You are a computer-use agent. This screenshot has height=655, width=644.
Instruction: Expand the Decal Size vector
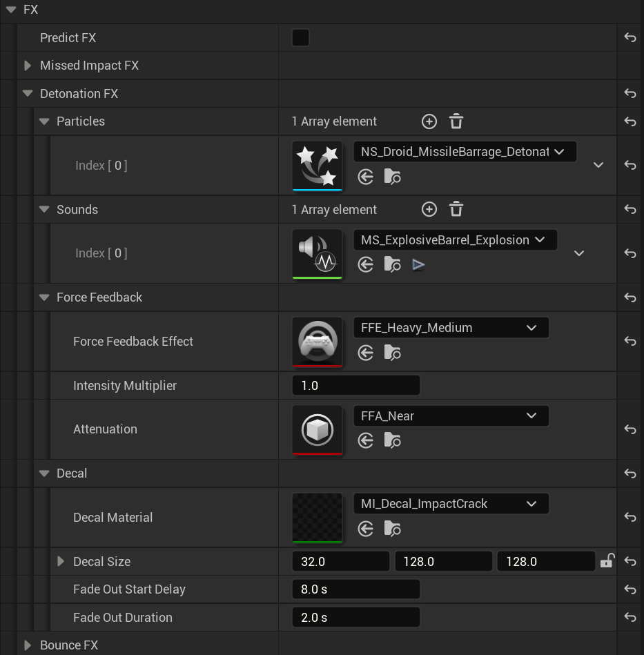coord(61,561)
